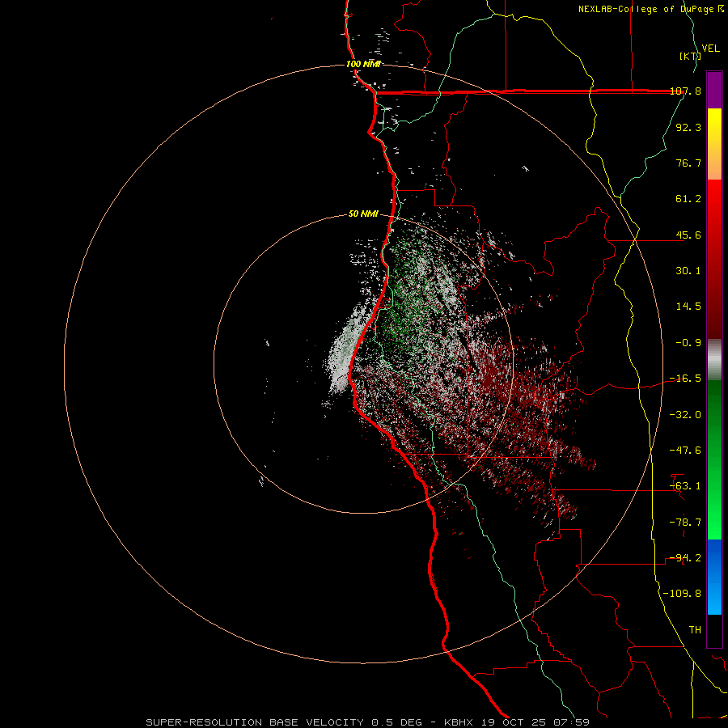Select the -63.1 scale value
This screenshot has width=728, height=728.
click(x=685, y=486)
